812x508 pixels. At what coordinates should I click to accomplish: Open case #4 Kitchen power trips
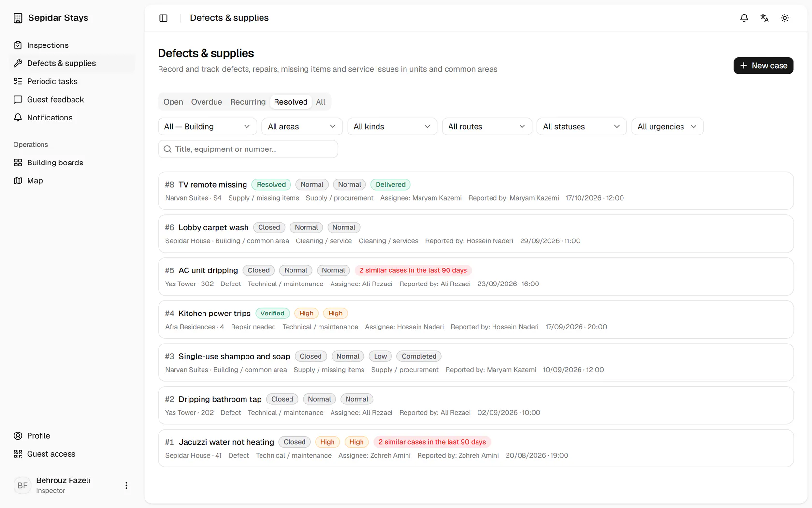[476, 319]
